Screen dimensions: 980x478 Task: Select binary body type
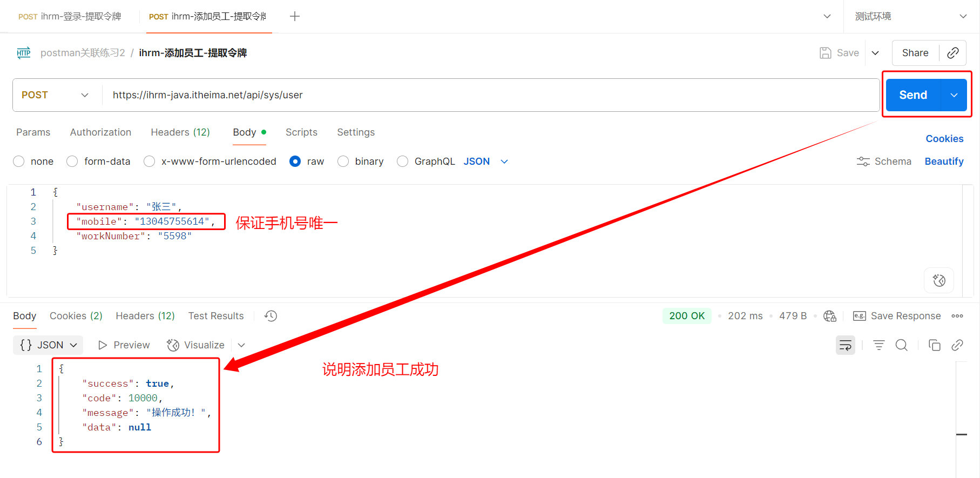(x=343, y=161)
